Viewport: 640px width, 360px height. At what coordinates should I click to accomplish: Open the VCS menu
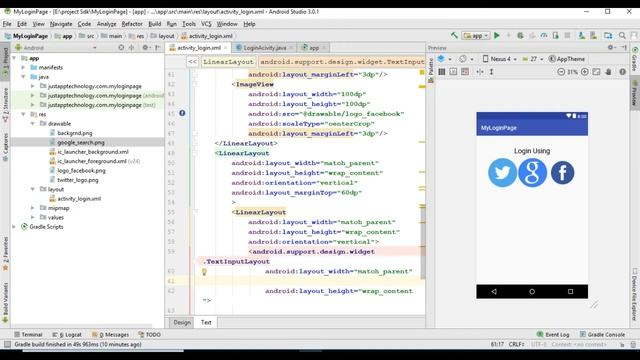206,24
